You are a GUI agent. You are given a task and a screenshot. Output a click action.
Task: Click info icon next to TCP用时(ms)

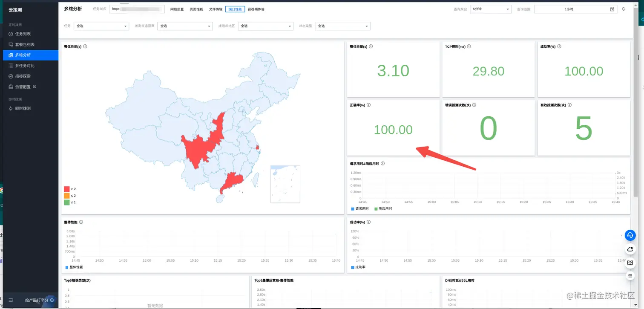click(x=469, y=46)
